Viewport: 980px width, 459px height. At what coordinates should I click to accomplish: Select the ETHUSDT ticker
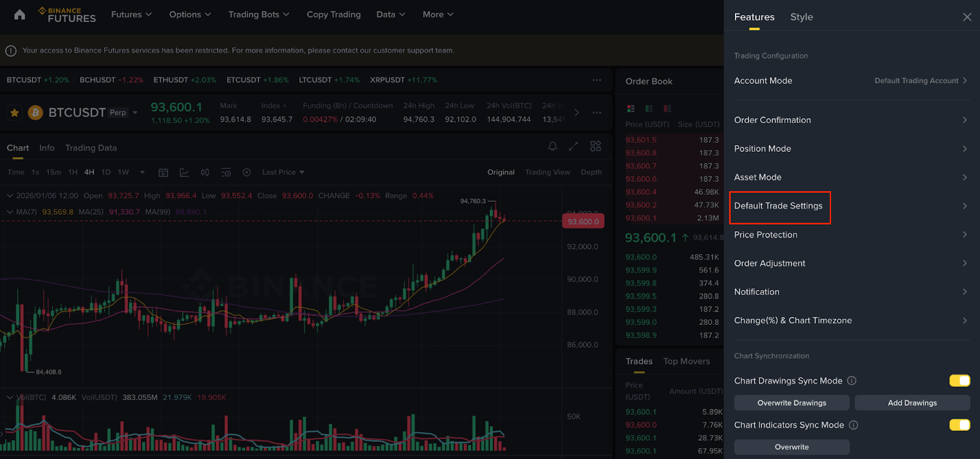[184, 80]
